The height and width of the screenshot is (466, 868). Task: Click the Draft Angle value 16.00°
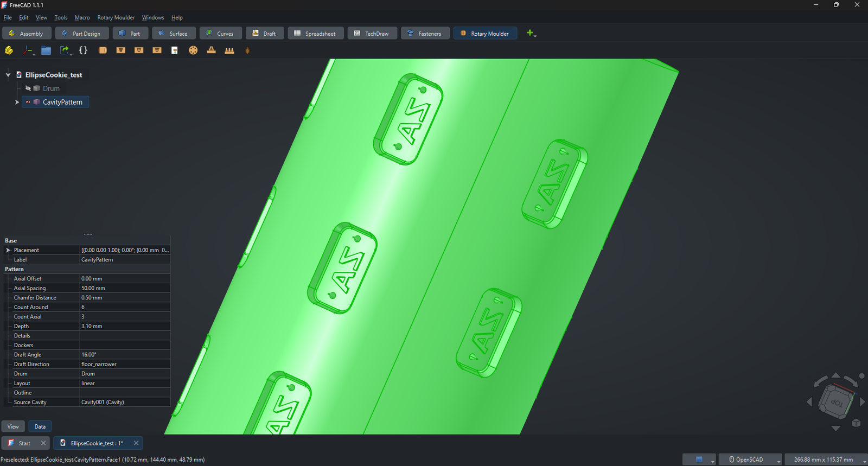click(x=125, y=355)
